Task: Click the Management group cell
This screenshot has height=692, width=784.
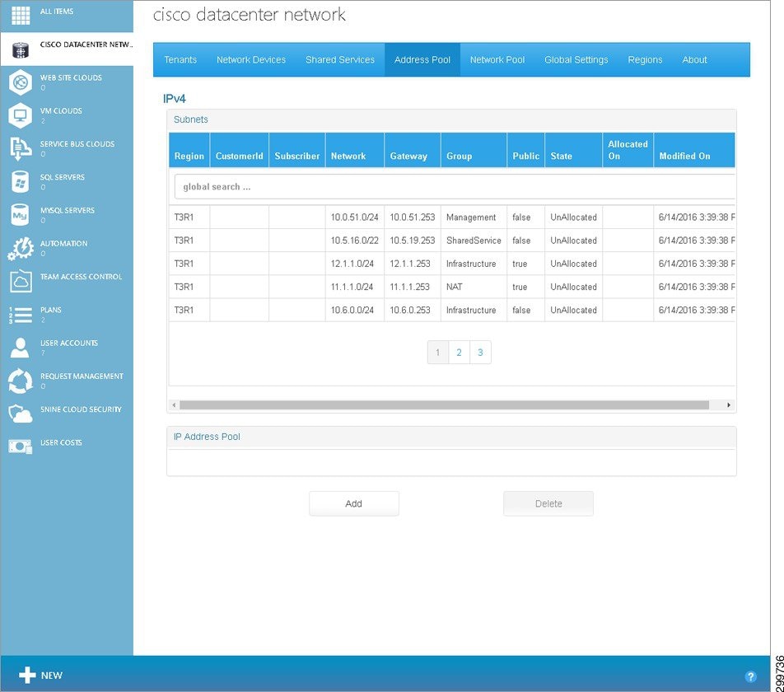Action: pyautogui.click(x=474, y=217)
